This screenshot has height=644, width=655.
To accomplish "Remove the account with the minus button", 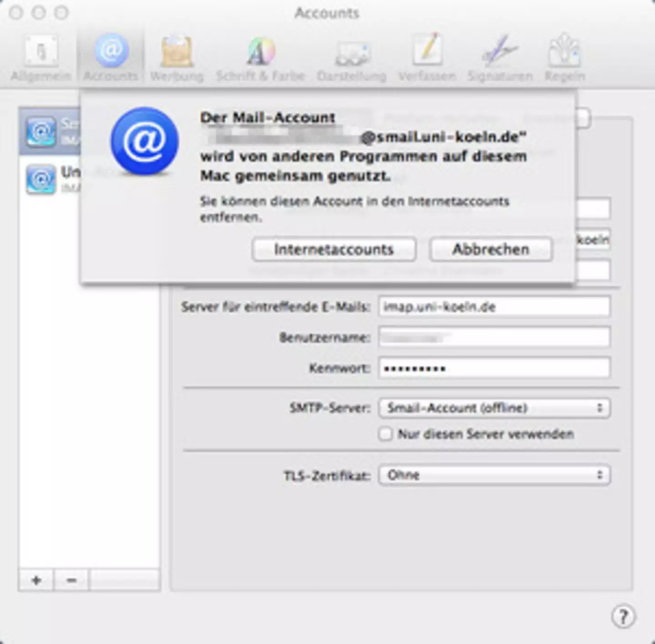I will coord(71,580).
